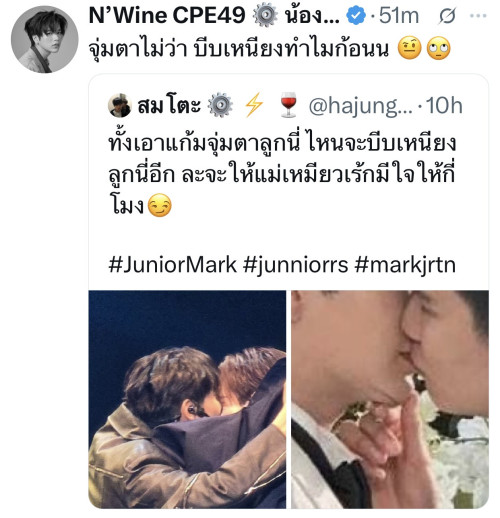Open the 51m timestamp link
This screenshot has width=500, height=518.
[x=399, y=15]
